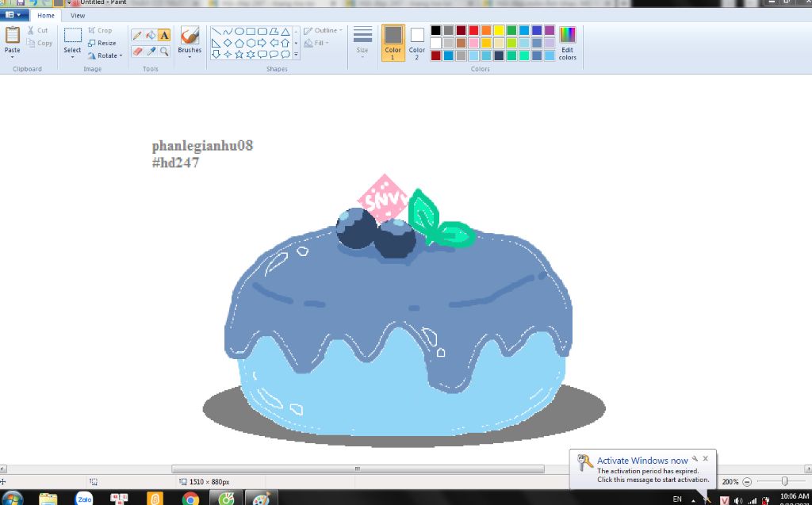Click the Crop button

100,31
